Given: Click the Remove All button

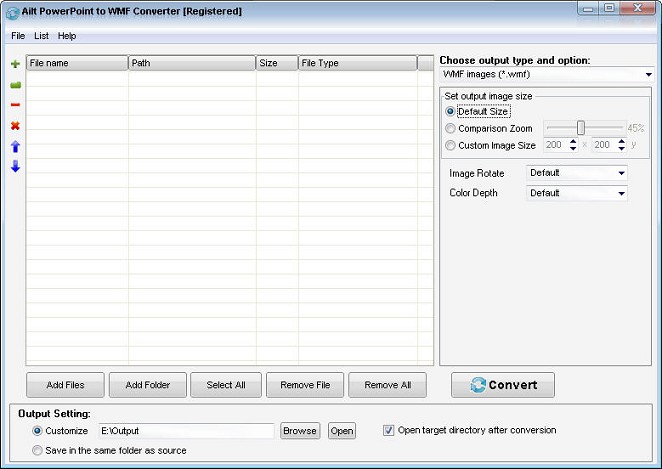Looking at the screenshot, I should (x=388, y=385).
